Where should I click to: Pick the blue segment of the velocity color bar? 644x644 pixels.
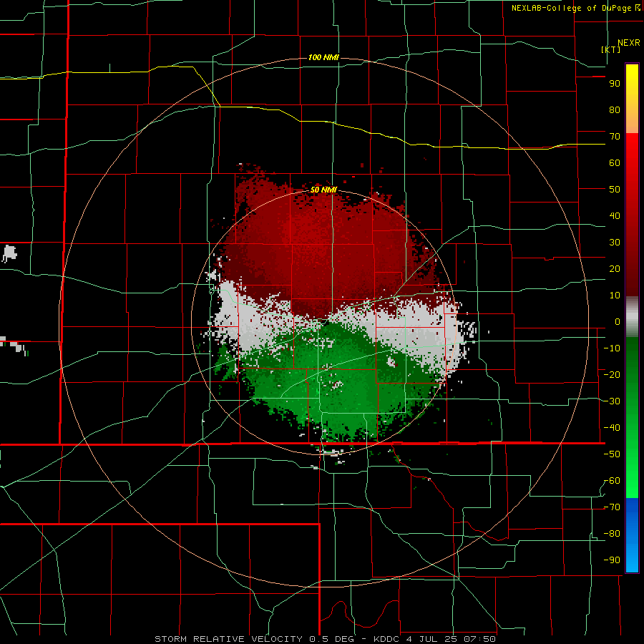[x=632, y=535]
